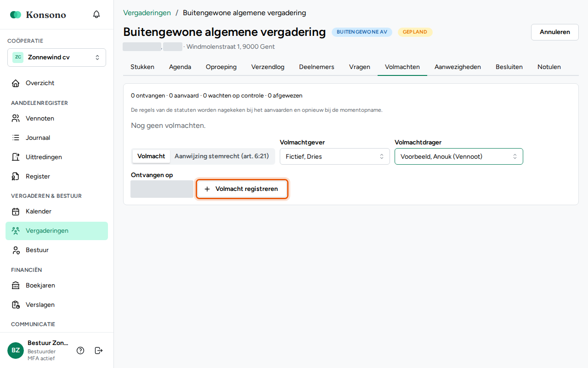Open Kalender via the calendar icon
Screen dimensions: 588x368
(16, 212)
